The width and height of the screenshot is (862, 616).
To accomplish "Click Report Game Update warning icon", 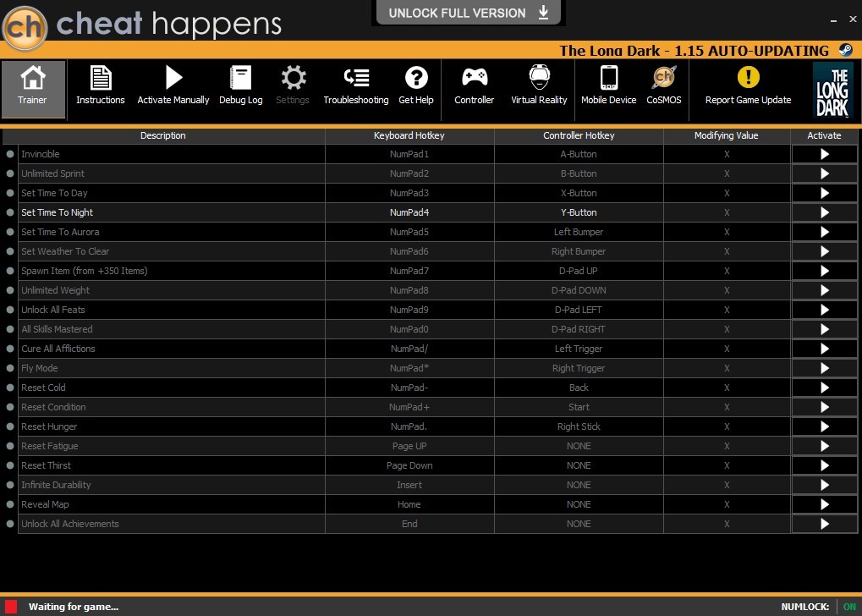I will (748, 77).
